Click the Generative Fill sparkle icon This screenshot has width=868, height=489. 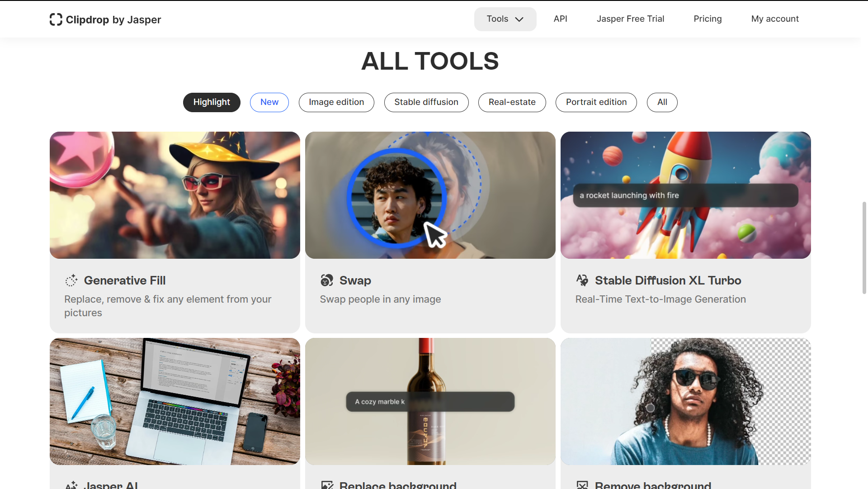(71, 280)
